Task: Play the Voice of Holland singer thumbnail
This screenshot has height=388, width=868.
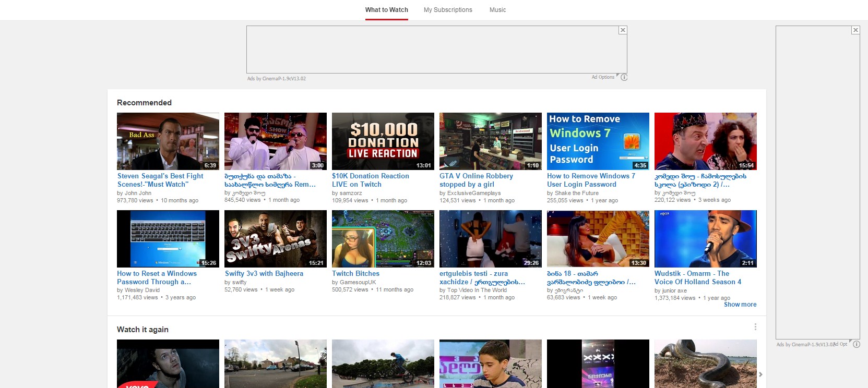Action: [x=705, y=238]
